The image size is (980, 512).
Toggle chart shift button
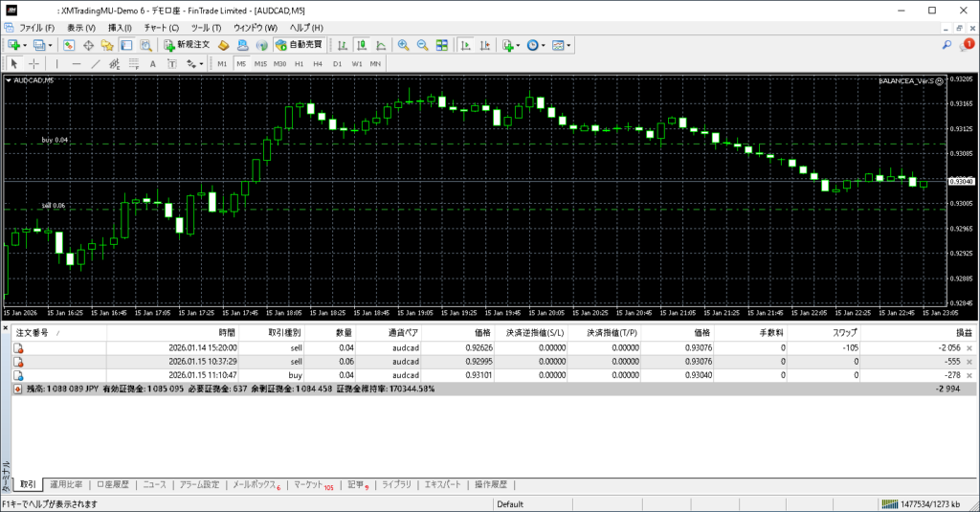(484, 45)
